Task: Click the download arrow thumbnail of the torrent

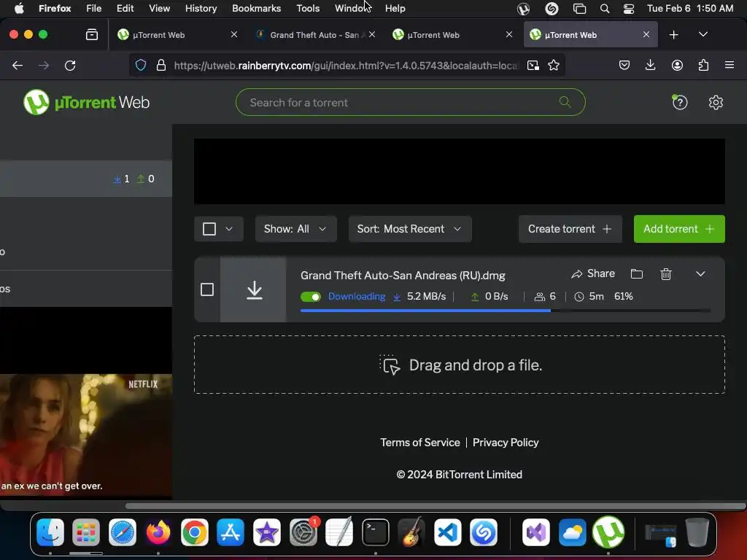Action: click(x=254, y=289)
